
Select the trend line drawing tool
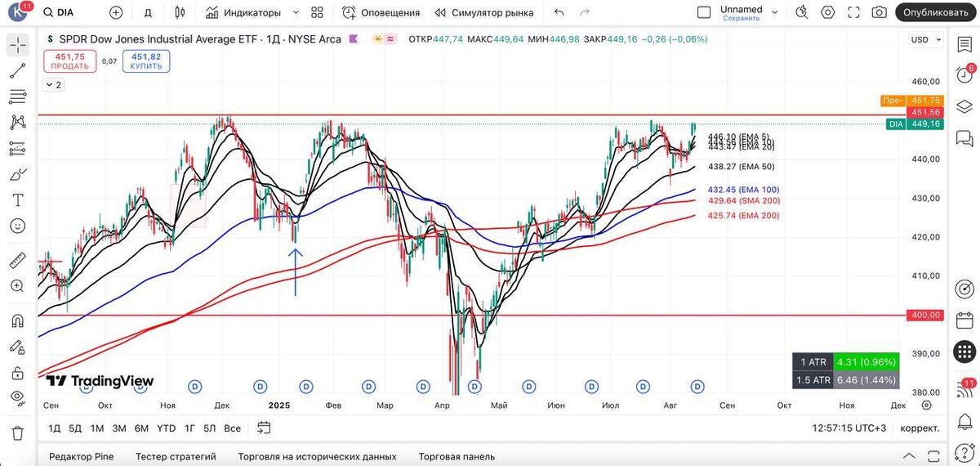17,71
